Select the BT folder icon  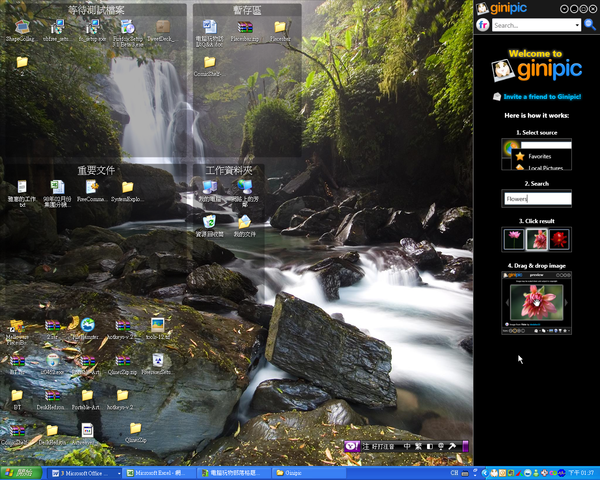(17, 395)
